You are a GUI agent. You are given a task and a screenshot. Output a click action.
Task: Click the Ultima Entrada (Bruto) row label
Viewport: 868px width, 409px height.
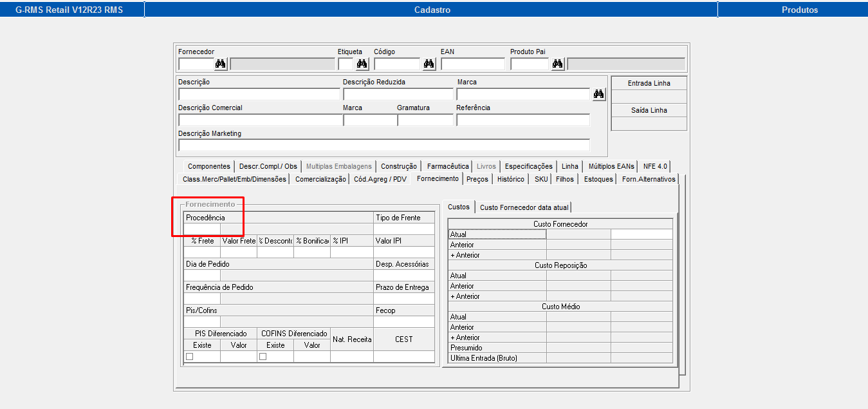pyautogui.click(x=484, y=358)
